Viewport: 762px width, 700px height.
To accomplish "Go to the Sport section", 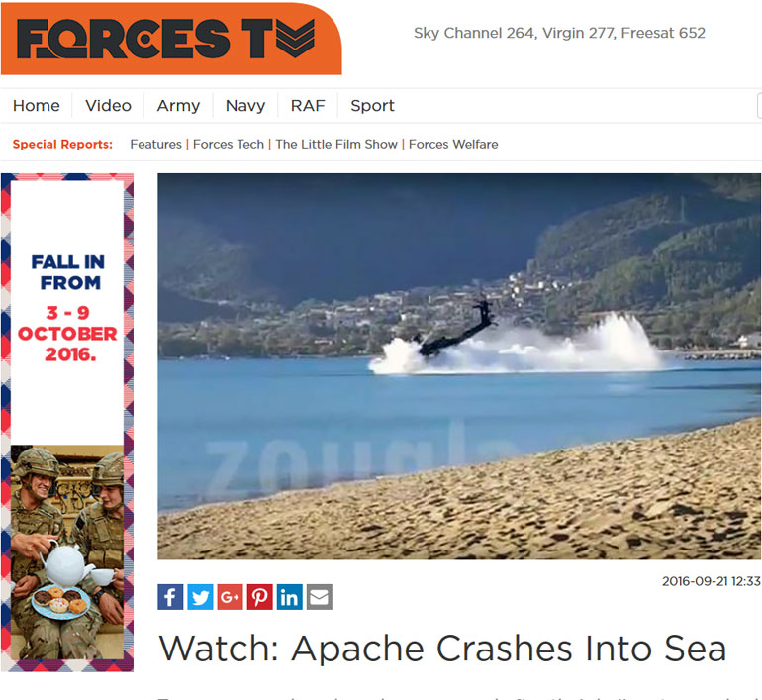I will click(373, 106).
